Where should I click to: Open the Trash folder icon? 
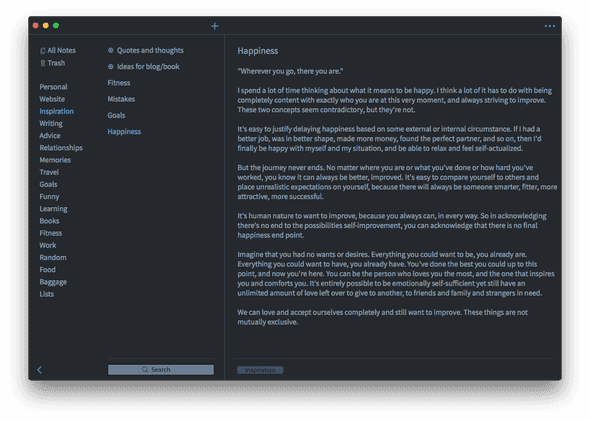(x=43, y=63)
